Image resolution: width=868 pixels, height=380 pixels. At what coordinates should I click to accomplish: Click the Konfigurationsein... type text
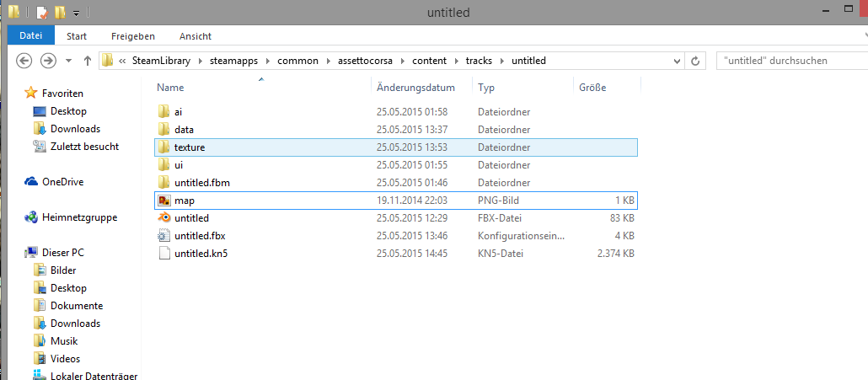coord(521,236)
